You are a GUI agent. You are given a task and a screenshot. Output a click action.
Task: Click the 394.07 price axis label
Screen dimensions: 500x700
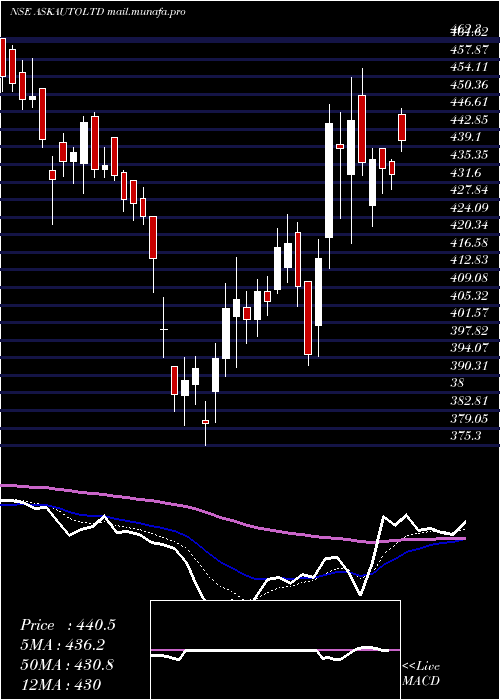[470, 349]
